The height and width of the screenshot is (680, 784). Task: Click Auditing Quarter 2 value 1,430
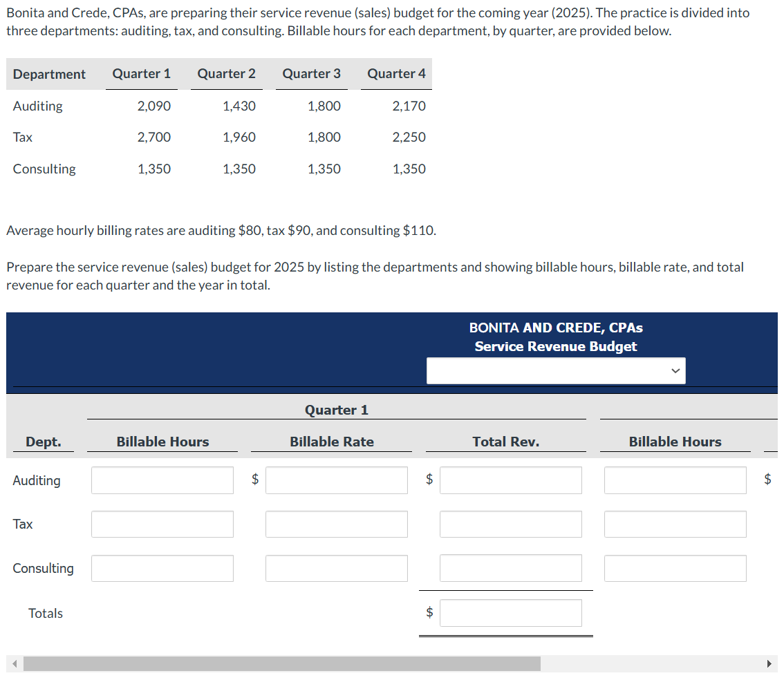(239, 106)
